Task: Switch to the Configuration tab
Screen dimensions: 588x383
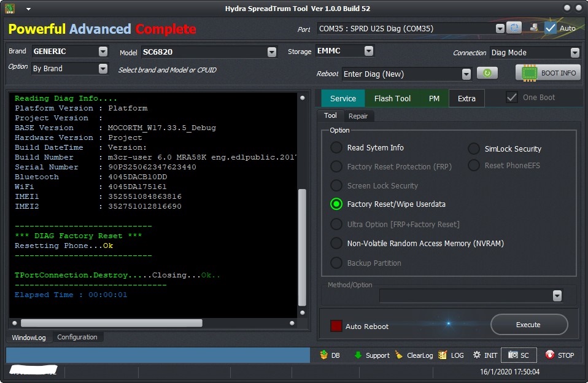Action: pyautogui.click(x=77, y=337)
